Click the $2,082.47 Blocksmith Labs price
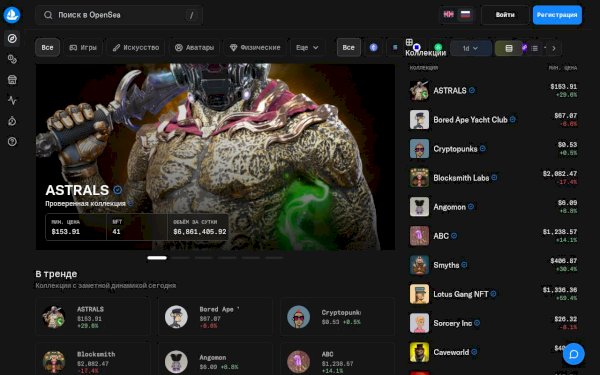 point(560,174)
